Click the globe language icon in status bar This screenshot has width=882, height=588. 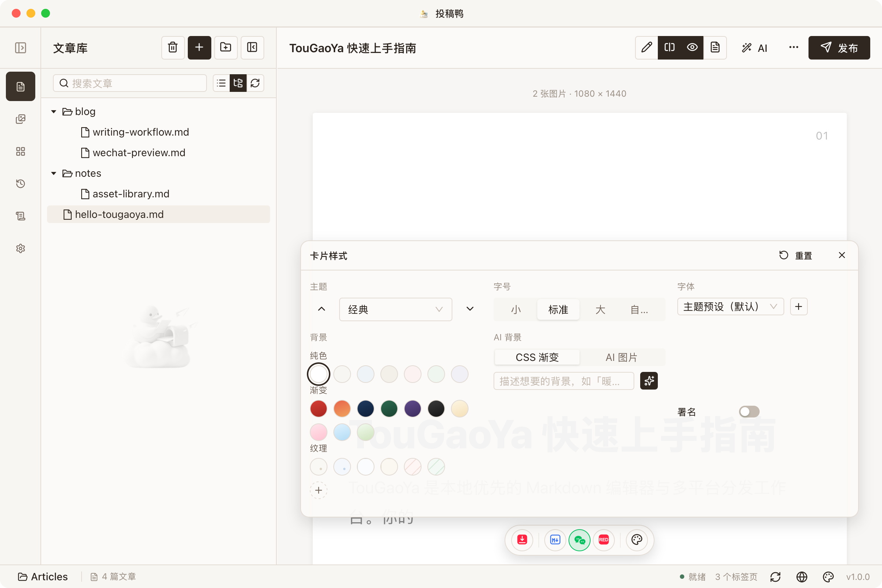802,576
